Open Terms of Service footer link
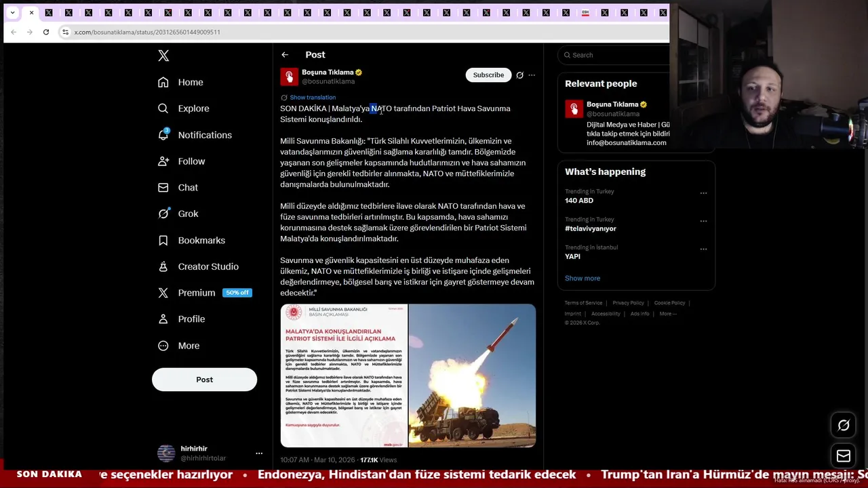 [x=583, y=303]
